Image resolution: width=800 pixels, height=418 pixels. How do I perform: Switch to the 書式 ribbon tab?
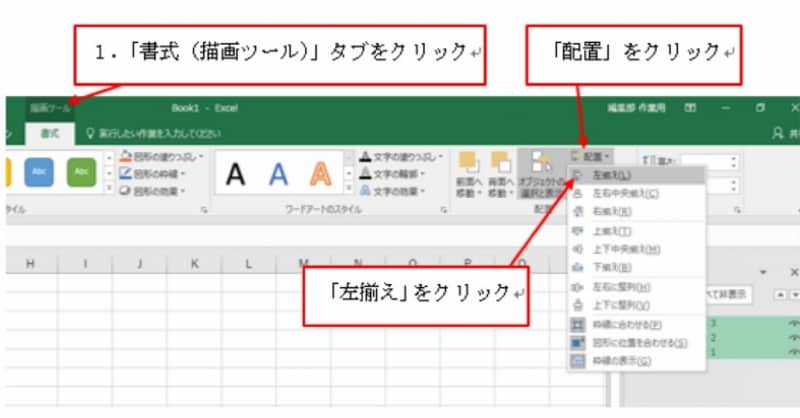(x=50, y=133)
